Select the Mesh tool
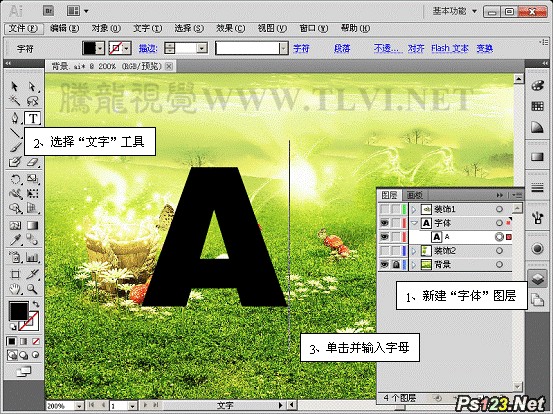 14,225
